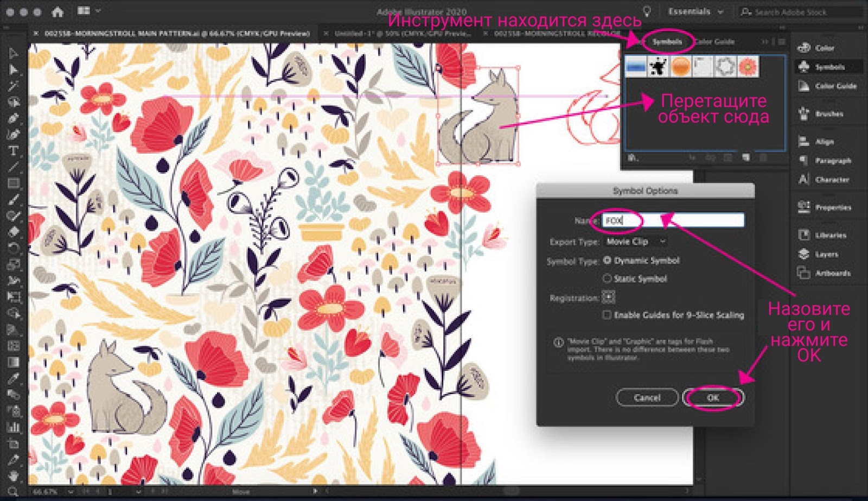Open the Essentials workspace dropdown
The image size is (868, 501).
tap(696, 11)
